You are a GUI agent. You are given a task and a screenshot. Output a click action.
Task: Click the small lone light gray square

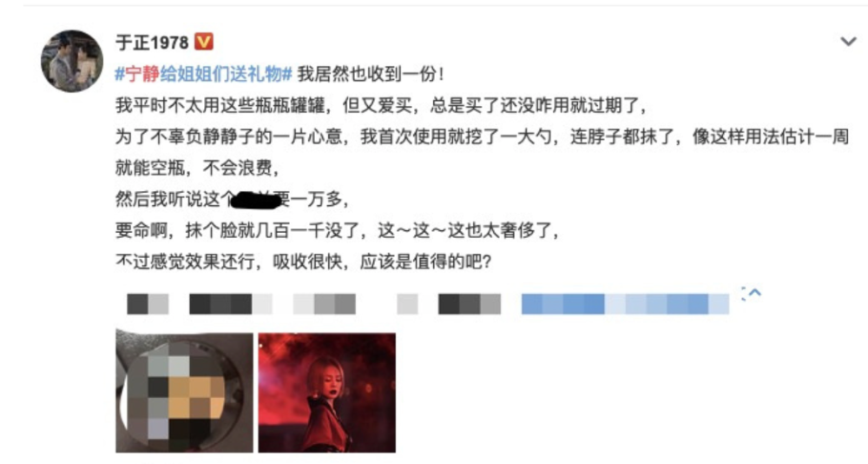pyautogui.click(x=407, y=304)
